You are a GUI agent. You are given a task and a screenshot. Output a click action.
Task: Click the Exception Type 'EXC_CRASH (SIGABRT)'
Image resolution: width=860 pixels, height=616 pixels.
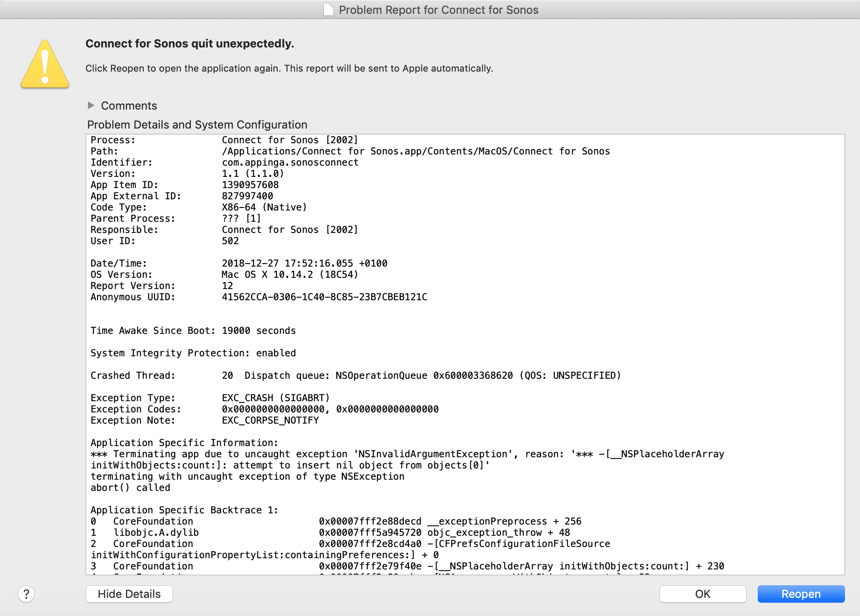coord(276,398)
